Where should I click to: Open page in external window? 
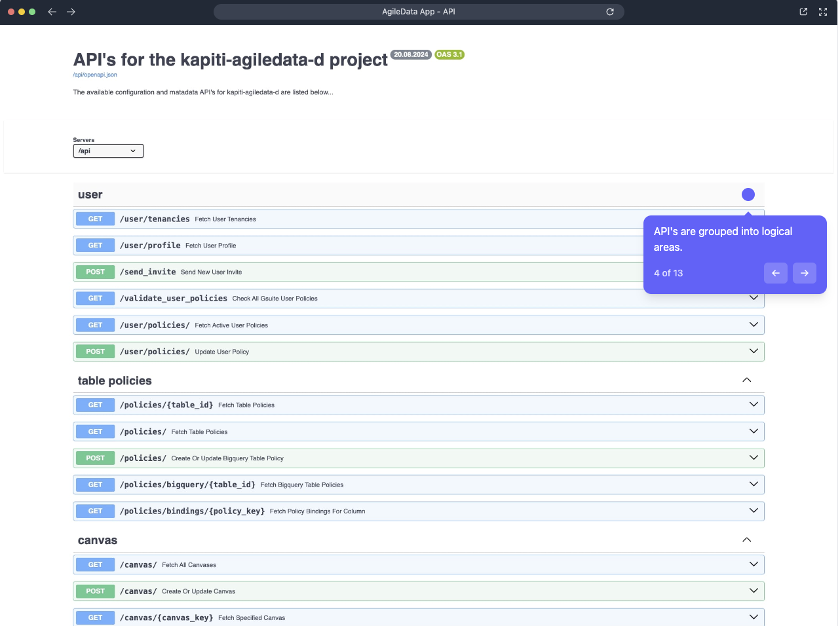[803, 11]
